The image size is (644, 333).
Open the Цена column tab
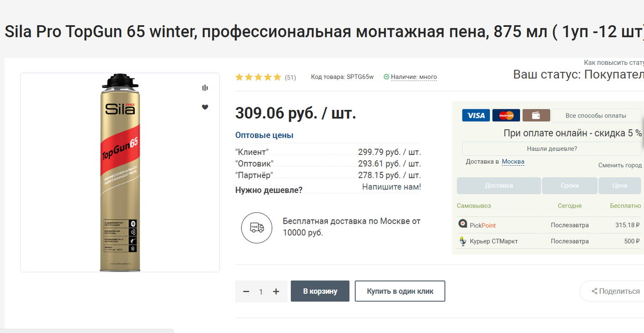coord(620,186)
